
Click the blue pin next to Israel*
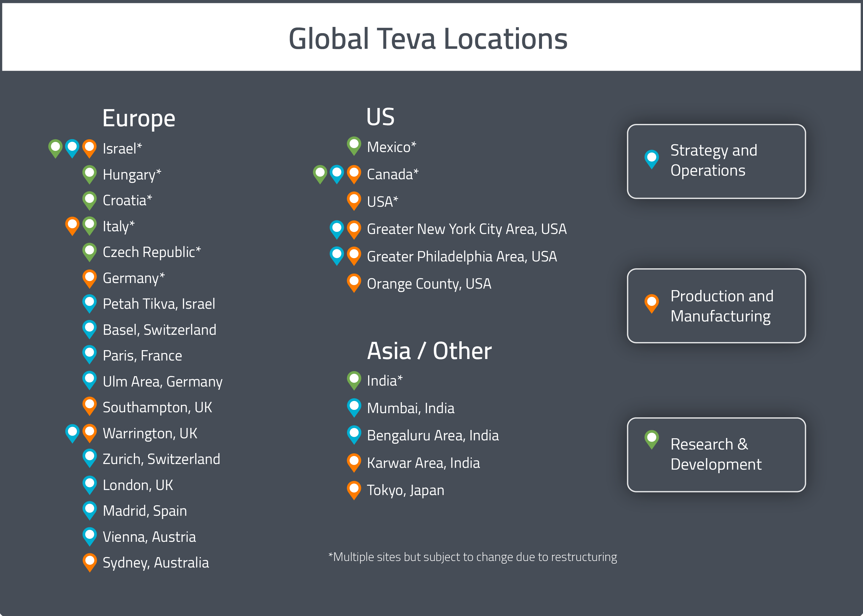click(72, 149)
